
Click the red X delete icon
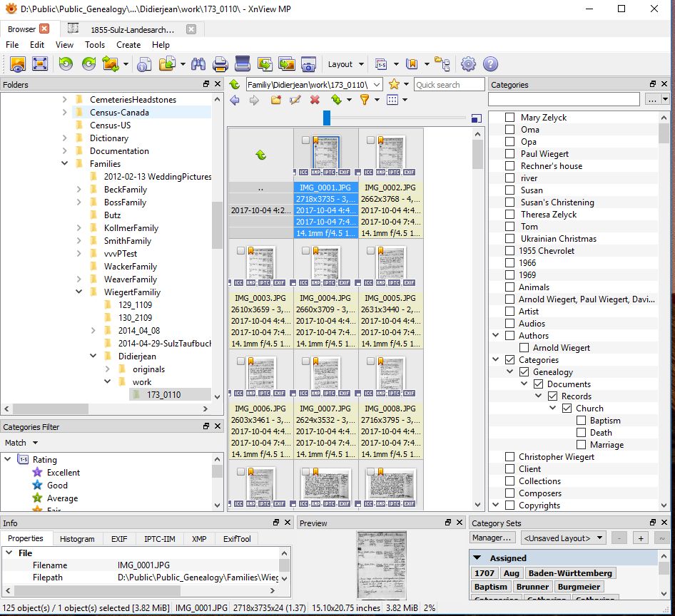pyautogui.click(x=315, y=101)
